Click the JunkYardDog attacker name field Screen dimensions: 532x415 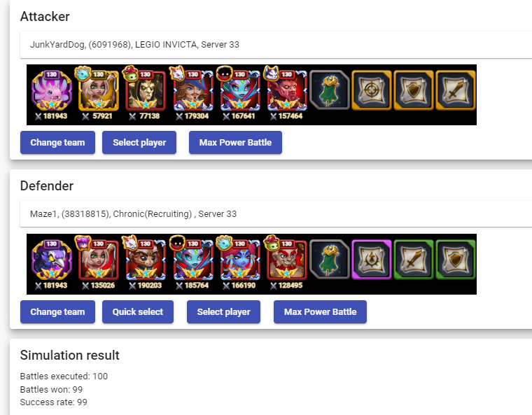coord(276,45)
